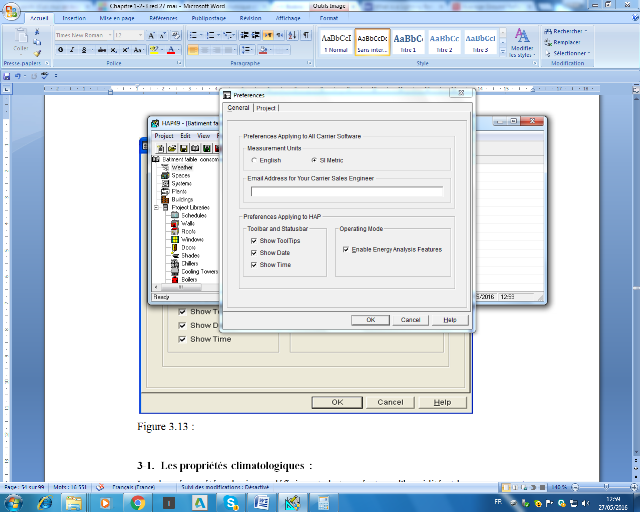
Task: Expand the styles gallery more button
Action: 503,52
